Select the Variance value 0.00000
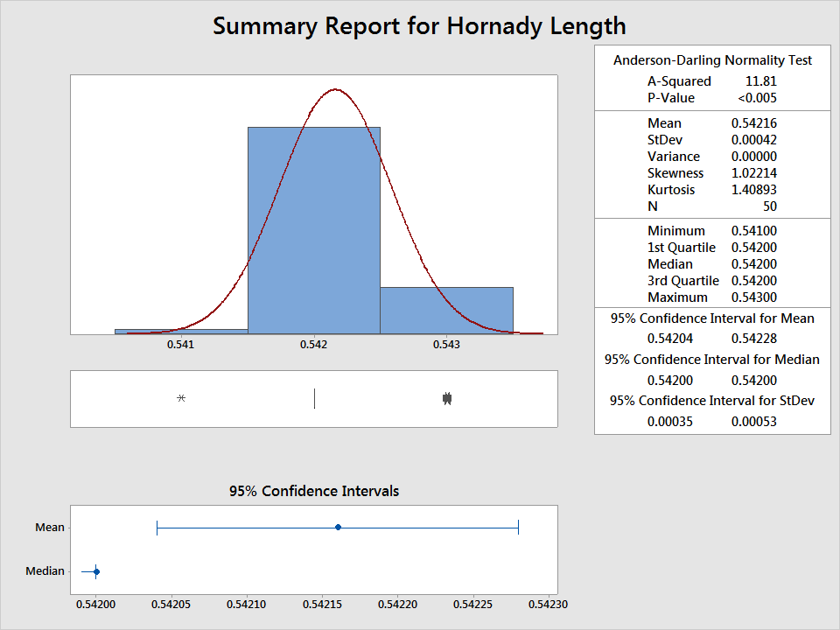 click(x=753, y=157)
